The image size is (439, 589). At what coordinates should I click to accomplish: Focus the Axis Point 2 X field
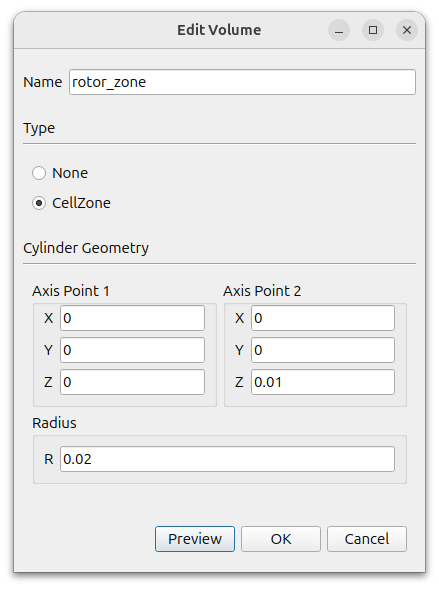point(323,318)
